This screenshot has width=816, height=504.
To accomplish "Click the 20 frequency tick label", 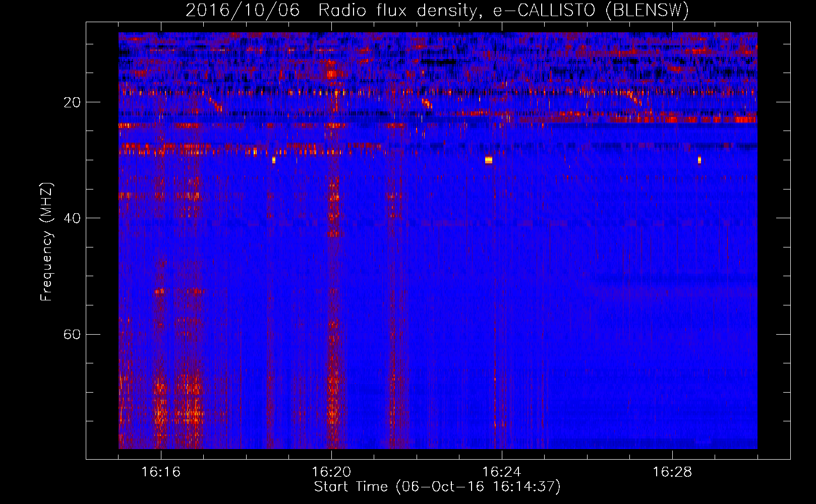I will (72, 102).
